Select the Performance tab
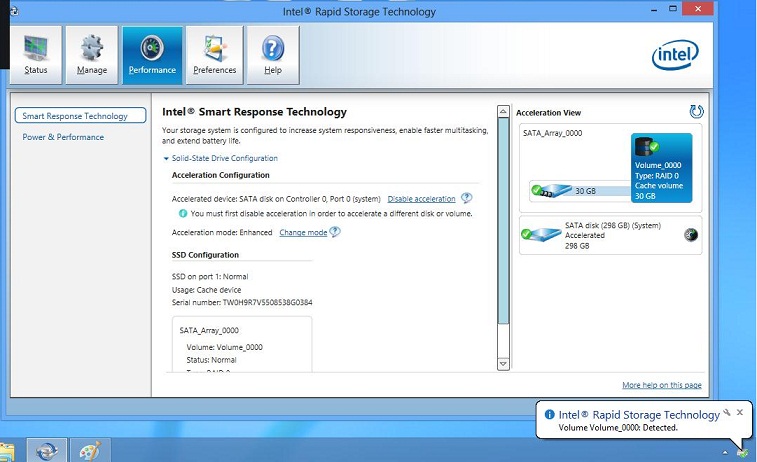 tap(152, 55)
